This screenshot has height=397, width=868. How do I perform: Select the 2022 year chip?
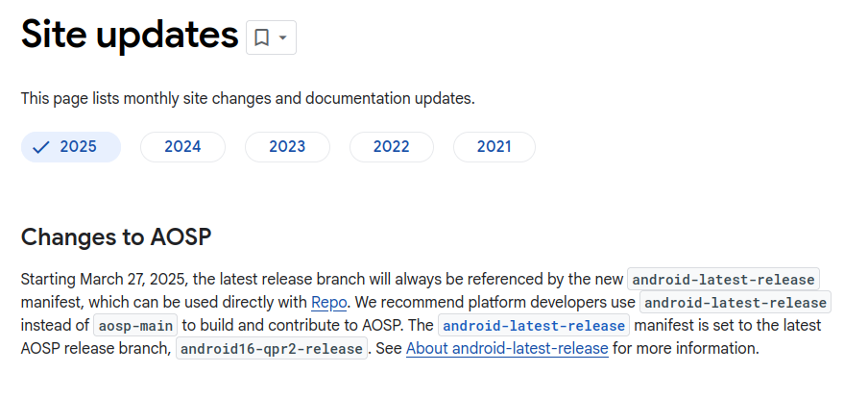coord(391,147)
